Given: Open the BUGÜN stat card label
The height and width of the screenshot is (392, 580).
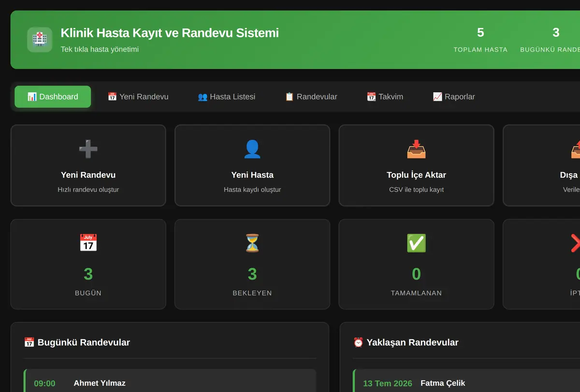Looking at the screenshot, I should point(88,293).
